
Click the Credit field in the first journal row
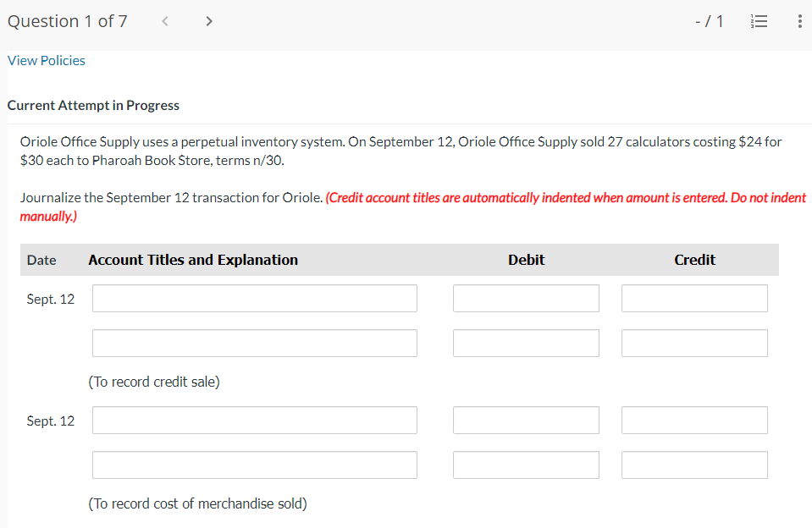[x=694, y=298]
